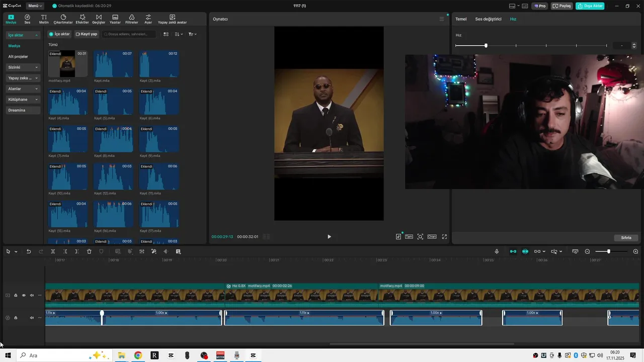Open the Efektler effects tab

click(x=82, y=19)
